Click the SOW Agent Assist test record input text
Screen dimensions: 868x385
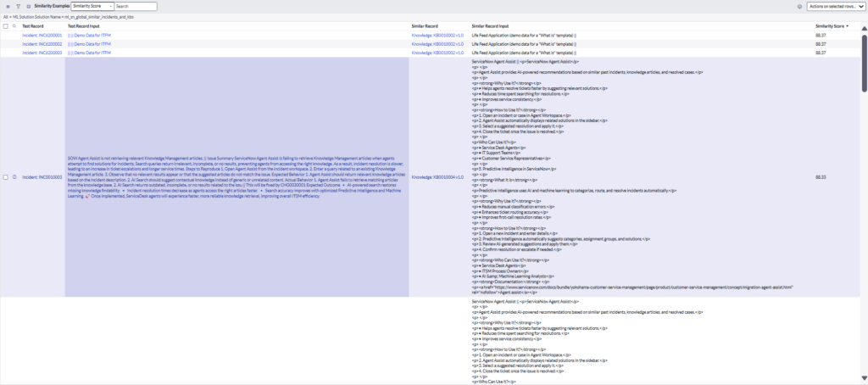[x=236, y=177]
